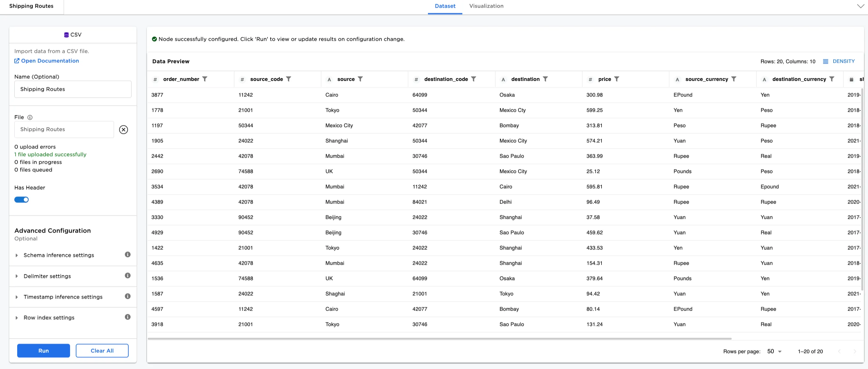Click the Name (Optional) input field
This screenshot has height=369, width=868.
click(73, 89)
